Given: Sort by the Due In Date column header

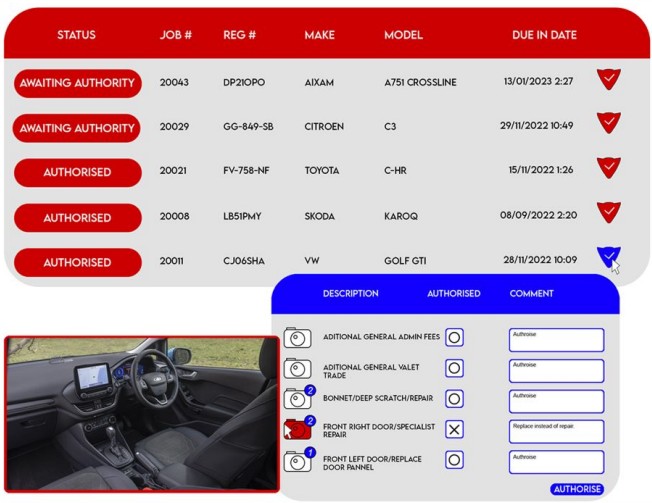Looking at the screenshot, I should tap(544, 35).
